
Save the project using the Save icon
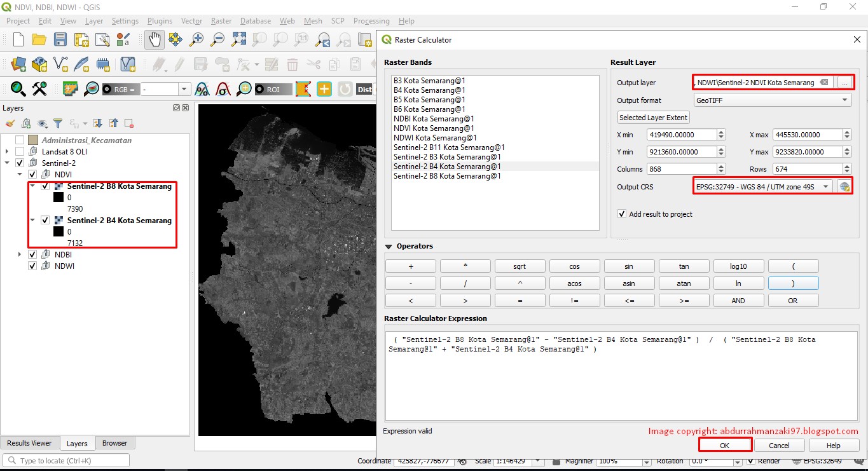click(60, 39)
